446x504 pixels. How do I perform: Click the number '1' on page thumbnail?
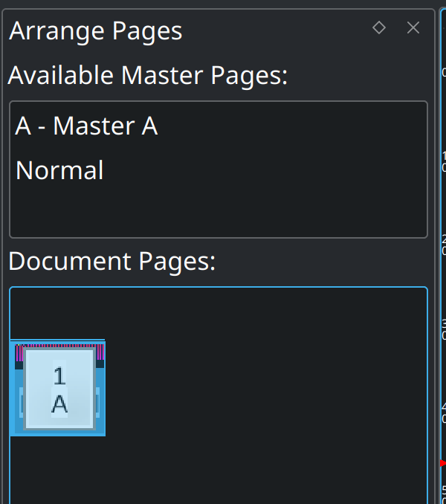59,376
